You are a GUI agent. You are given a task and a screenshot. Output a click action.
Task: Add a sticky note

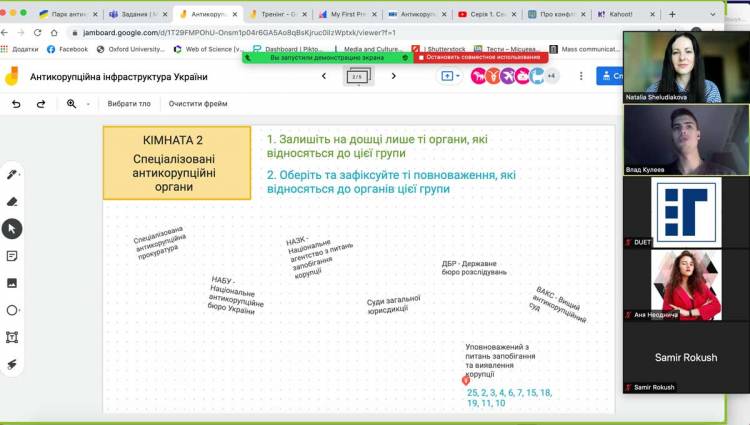[12, 256]
